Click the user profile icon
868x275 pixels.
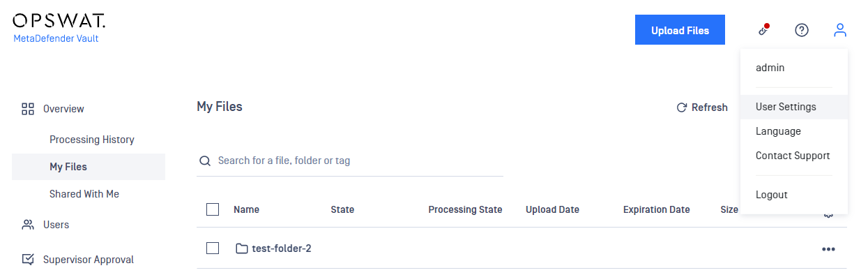840,30
